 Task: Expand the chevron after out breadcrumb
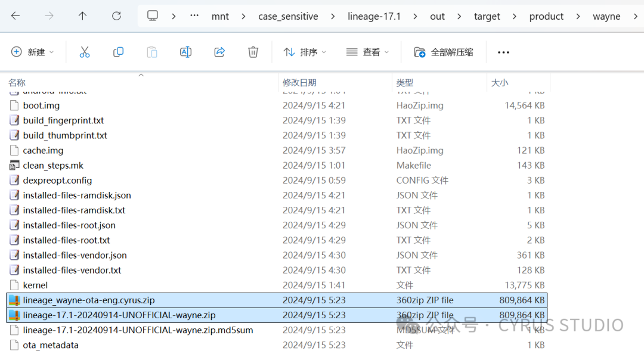click(459, 17)
